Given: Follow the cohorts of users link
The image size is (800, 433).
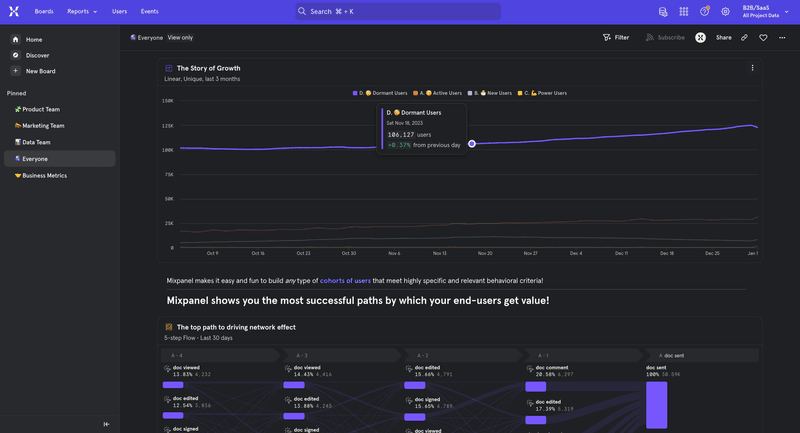Looking at the screenshot, I should click(345, 281).
